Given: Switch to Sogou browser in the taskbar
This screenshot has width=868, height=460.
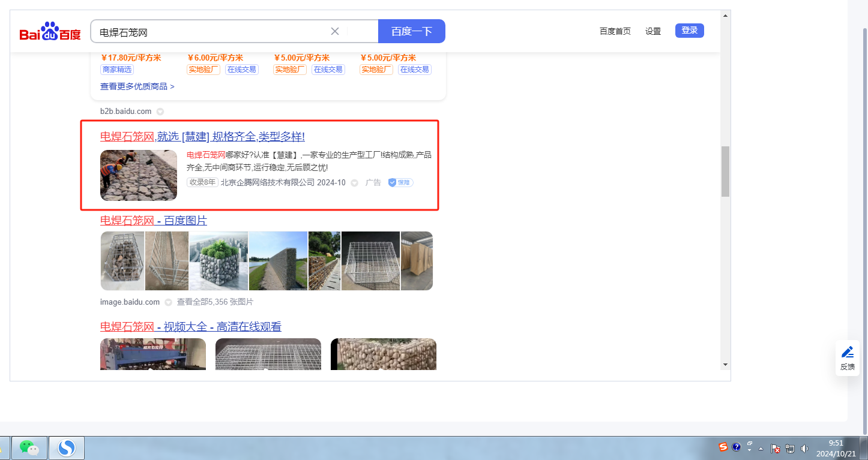Looking at the screenshot, I should [66, 447].
